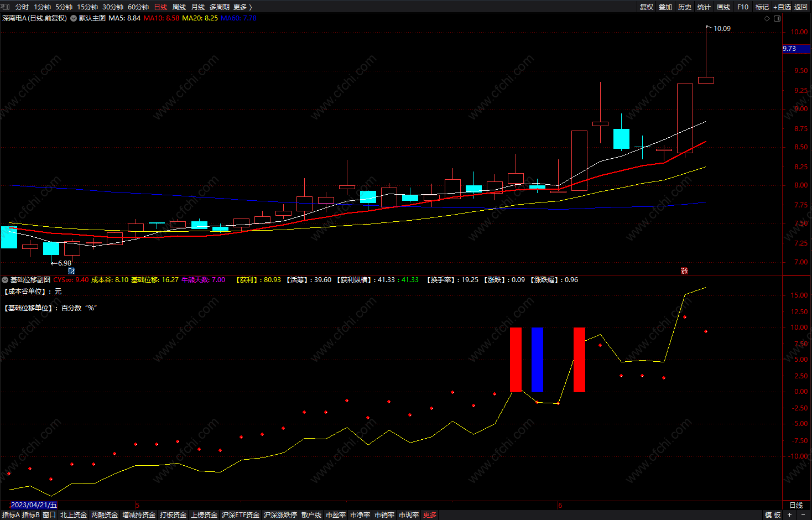812x520 pixels.
Task: Select the 两融资金 indicator tab
Action: pyautogui.click(x=105, y=515)
